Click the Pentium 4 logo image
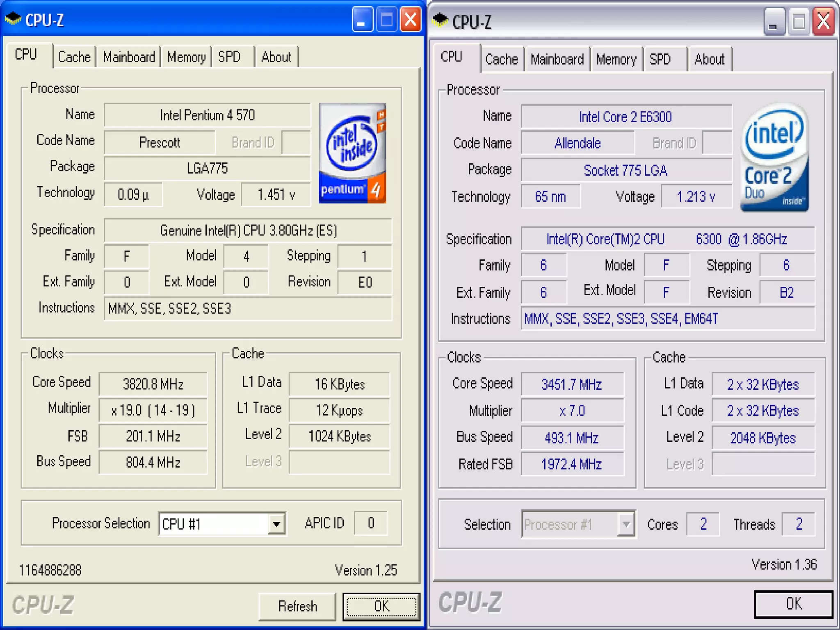 tap(352, 153)
